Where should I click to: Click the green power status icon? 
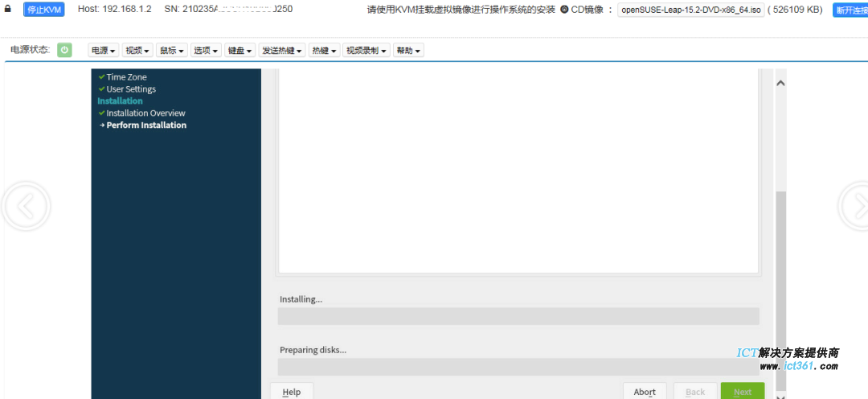click(x=64, y=50)
